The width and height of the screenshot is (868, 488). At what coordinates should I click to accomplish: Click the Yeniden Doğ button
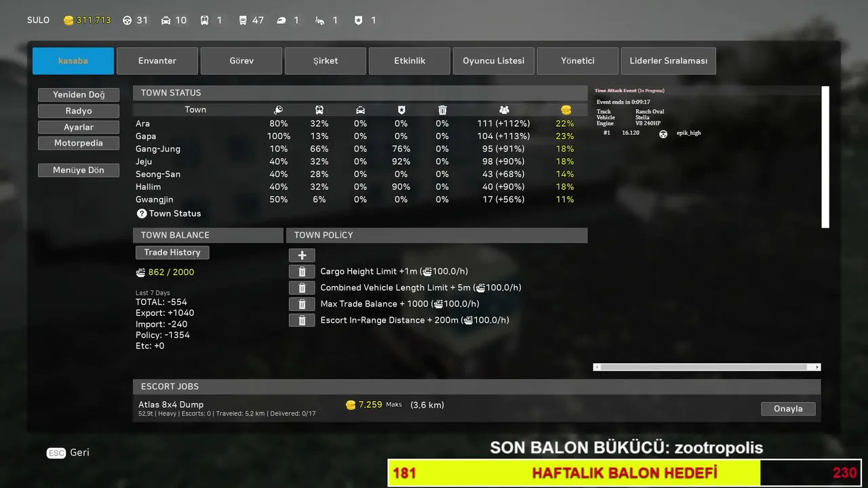pos(79,95)
